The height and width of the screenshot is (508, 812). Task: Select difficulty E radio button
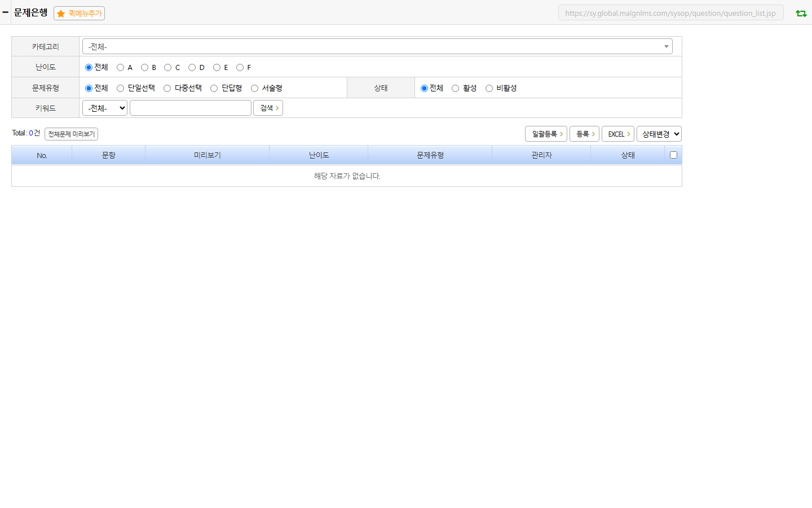(217, 68)
